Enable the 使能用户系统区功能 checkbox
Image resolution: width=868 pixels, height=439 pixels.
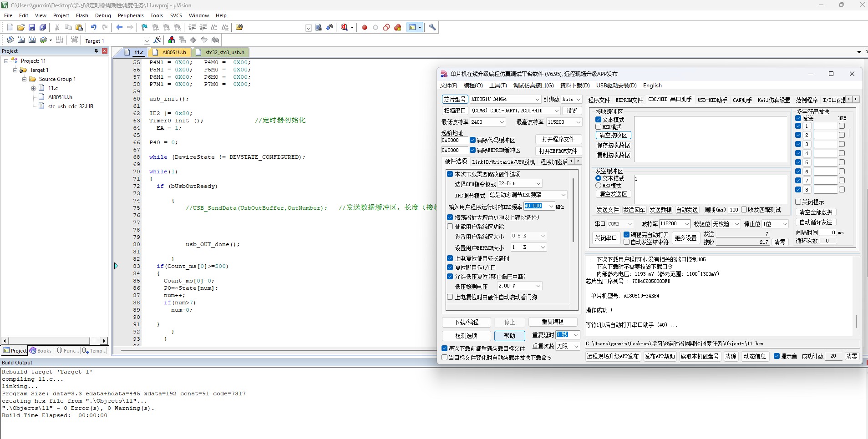pos(450,227)
